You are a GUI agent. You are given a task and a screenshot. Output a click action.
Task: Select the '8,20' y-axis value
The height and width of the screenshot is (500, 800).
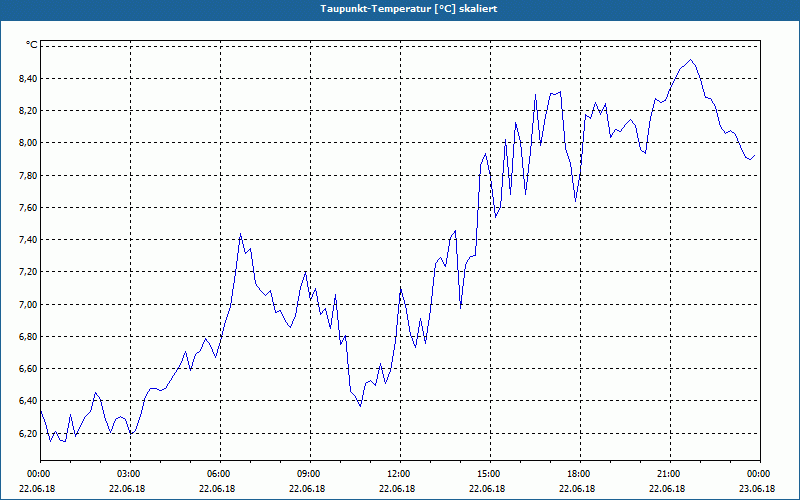coord(29,110)
